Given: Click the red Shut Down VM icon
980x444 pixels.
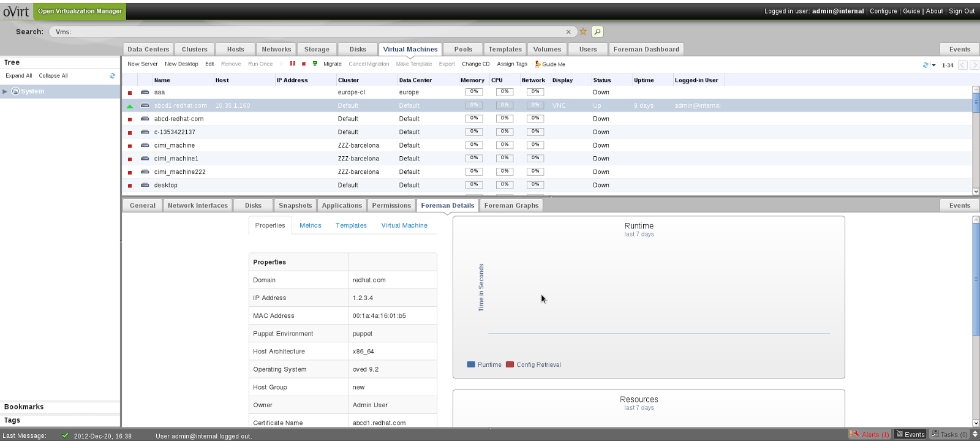Looking at the screenshot, I should click(304, 64).
